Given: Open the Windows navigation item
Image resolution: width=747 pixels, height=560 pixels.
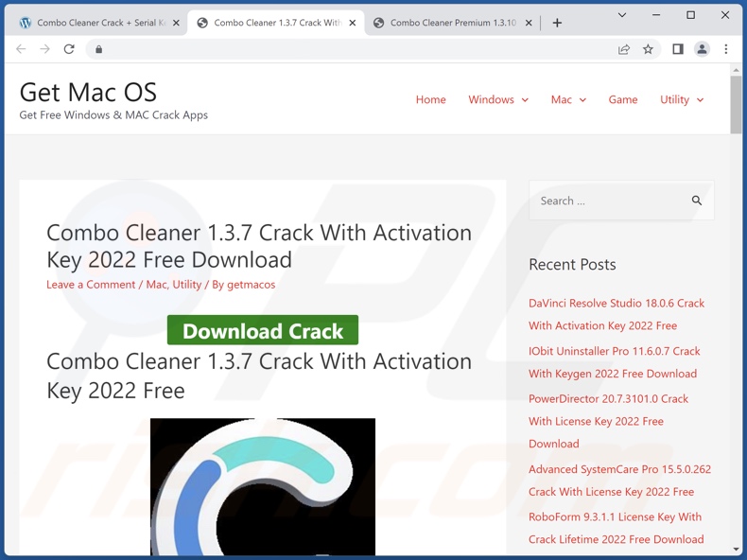Looking at the screenshot, I should pos(491,99).
